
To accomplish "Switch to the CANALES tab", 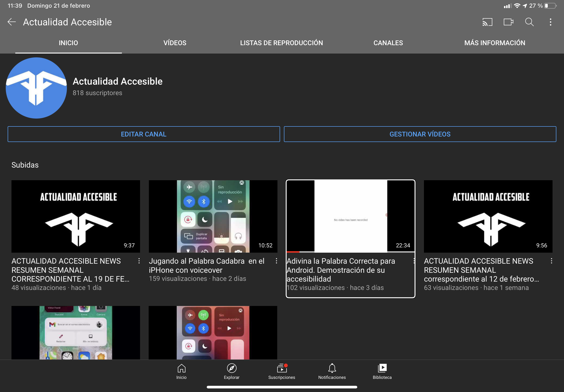I will [x=388, y=43].
